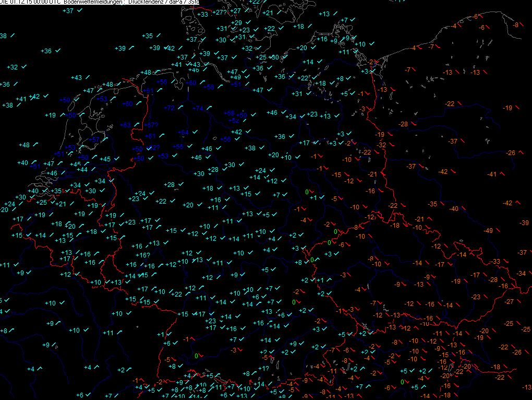This screenshot has width=532, height=400.
Task: Select the -41 orange station value
Action: coord(491,174)
